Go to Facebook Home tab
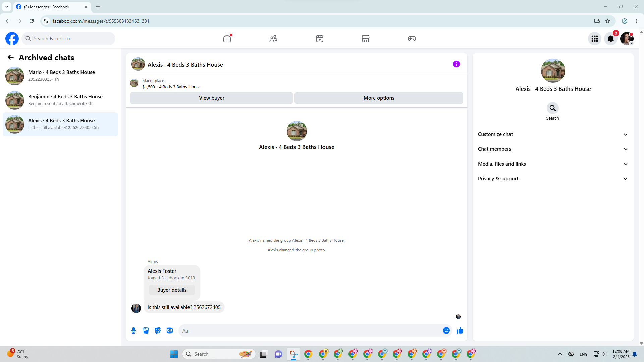644x362 pixels. (x=227, y=39)
